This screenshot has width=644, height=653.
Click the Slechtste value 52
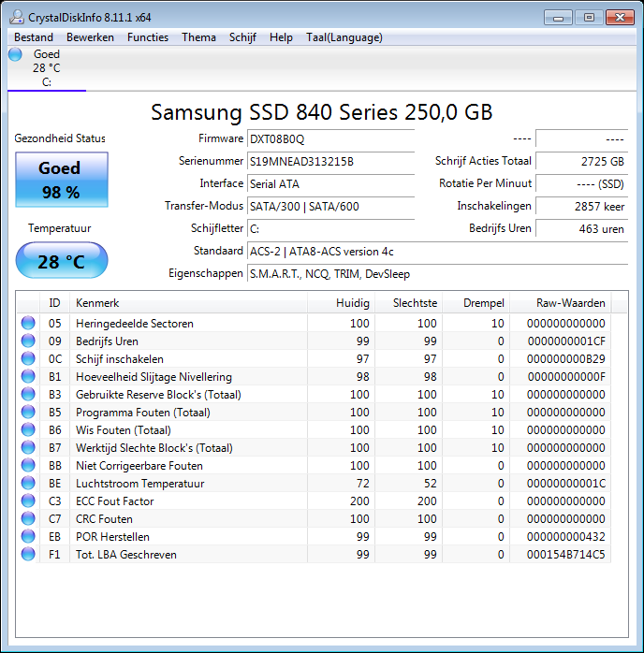[x=431, y=484]
